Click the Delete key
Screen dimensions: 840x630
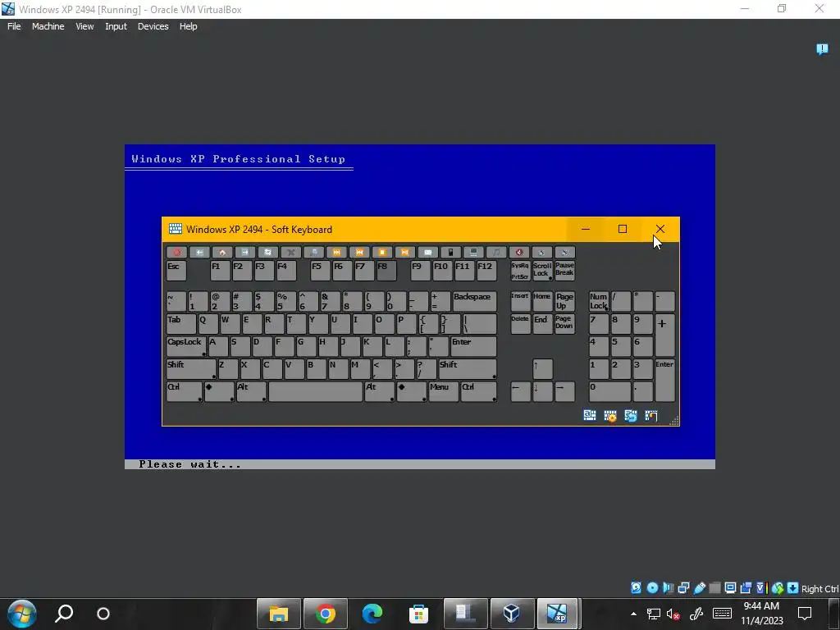[520, 323]
